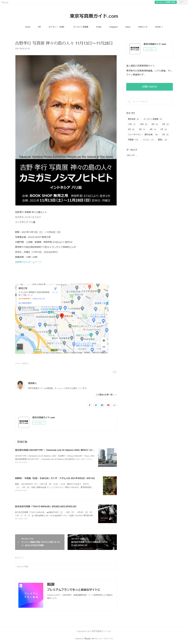This screenshot has height=644, width=188.
Task: Share article via Facebook icon
Action: point(90,405)
